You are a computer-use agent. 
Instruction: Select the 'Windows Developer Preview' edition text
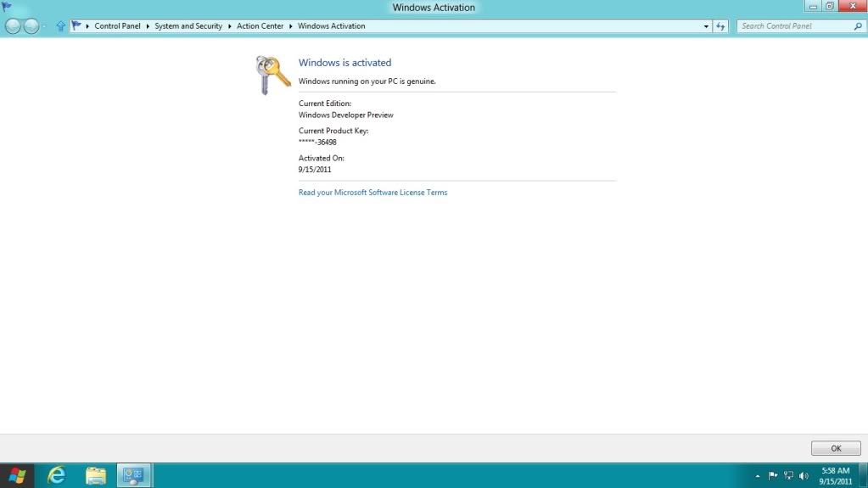point(346,115)
